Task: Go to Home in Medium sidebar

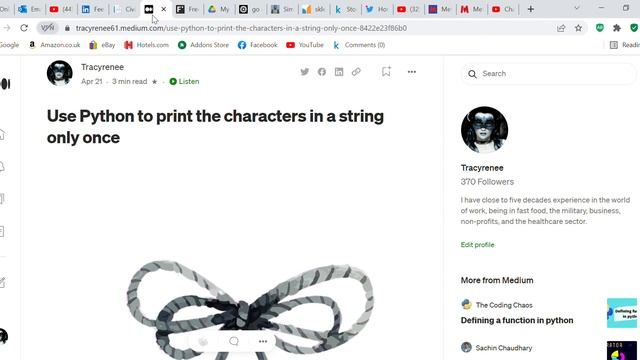Action: pyautogui.click(x=2, y=134)
